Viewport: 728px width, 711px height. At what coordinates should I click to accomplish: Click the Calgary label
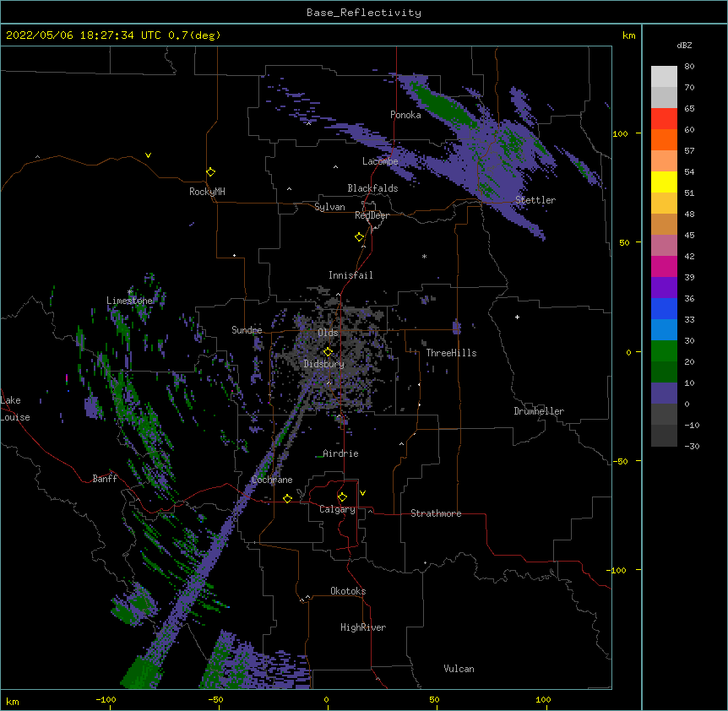click(x=337, y=509)
